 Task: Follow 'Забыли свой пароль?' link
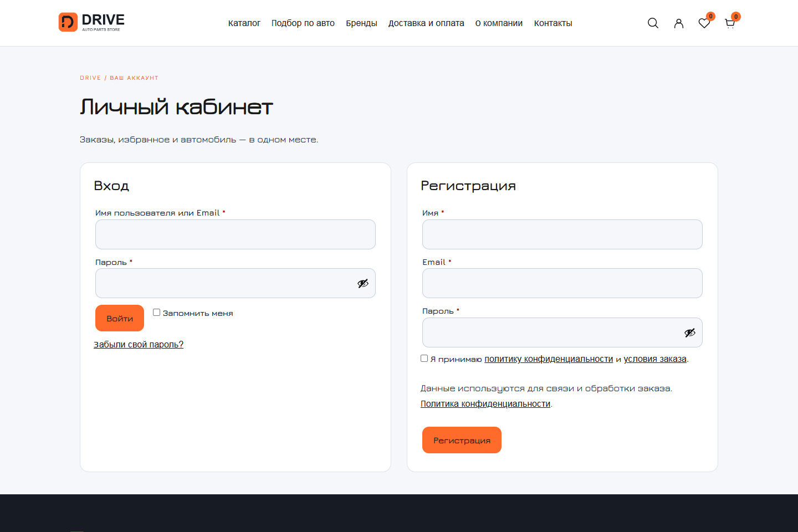coord(139,345)
